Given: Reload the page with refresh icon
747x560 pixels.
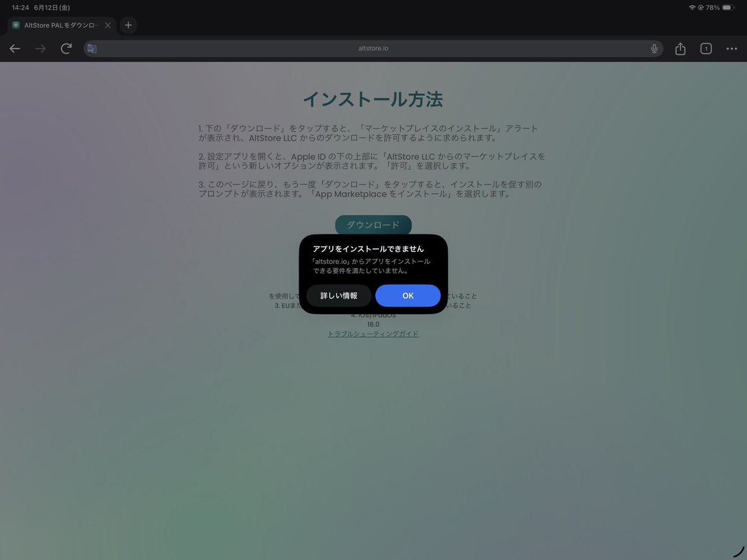Looking at the screenshot, I should coord(66,49).
